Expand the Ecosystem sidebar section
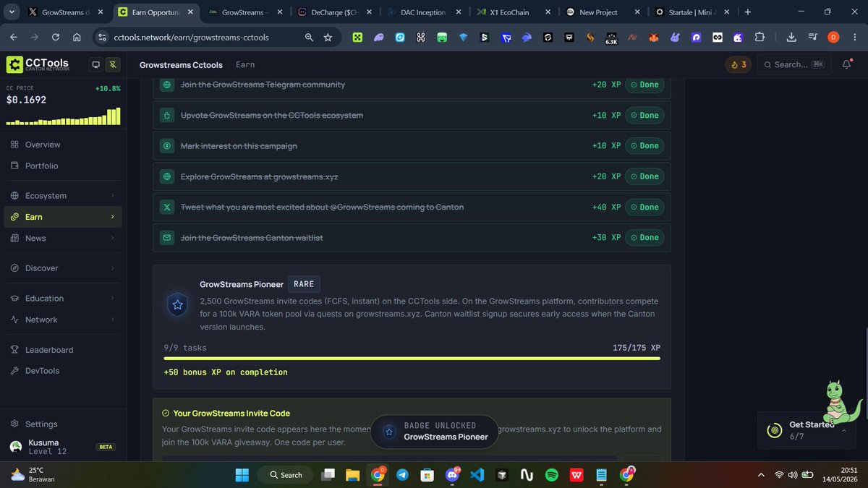 pyautogui.click(x=63, y=196)
